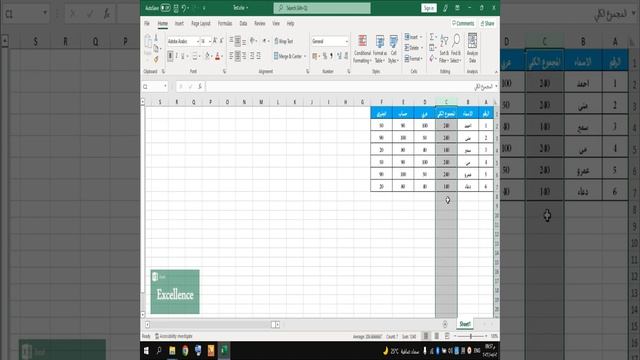Click the AutoSum sigma icon
The width and height of the screenshot is (640, 360).
[432, 37]
